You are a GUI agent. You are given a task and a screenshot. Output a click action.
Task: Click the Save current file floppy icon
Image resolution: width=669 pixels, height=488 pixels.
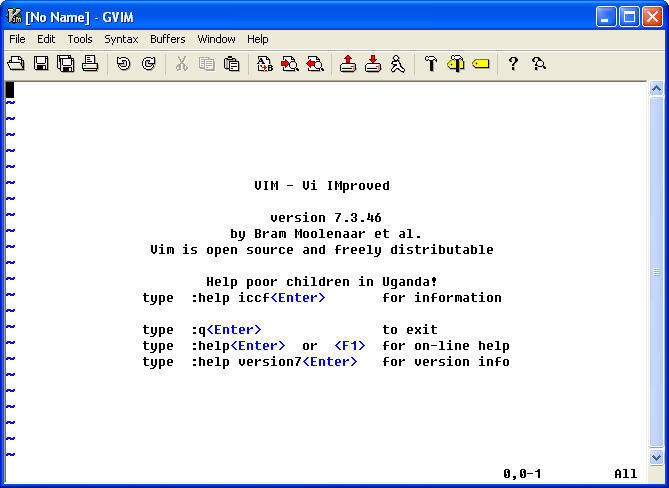tap(41, 64)
